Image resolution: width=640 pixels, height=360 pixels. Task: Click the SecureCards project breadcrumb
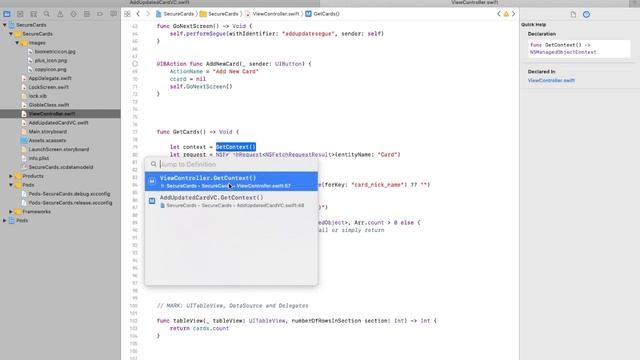[x=175, y=14]
